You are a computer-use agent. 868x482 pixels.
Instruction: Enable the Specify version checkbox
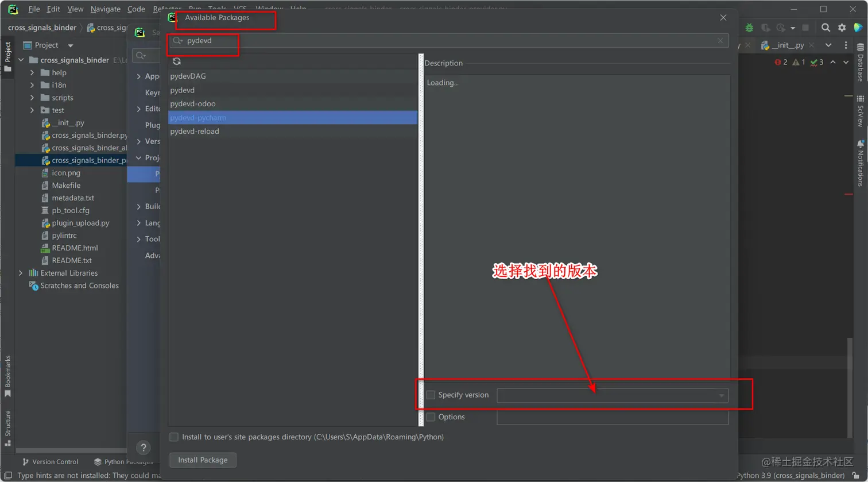pos(431,395)
